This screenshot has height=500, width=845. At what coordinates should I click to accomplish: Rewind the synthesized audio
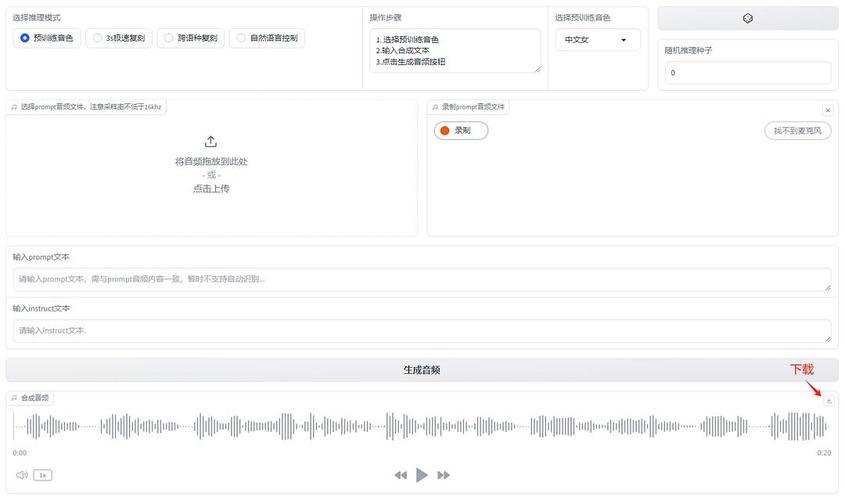tap(400, 475)
